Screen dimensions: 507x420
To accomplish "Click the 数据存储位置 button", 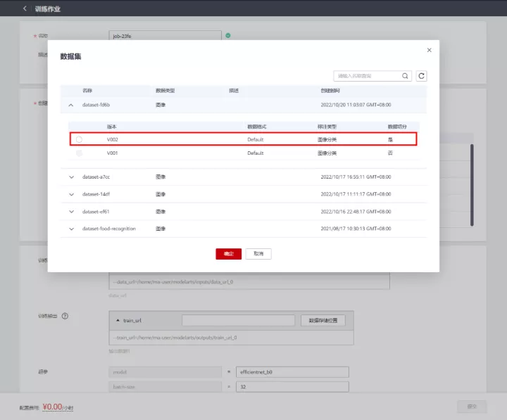I will pyautogui.click(x=323, y=320).
